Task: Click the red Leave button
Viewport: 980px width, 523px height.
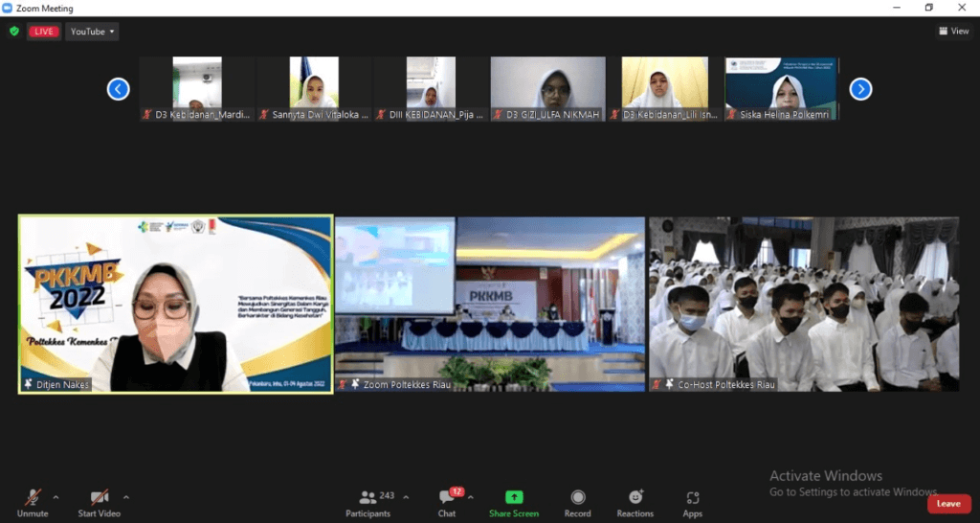Action: [x=948, y=504]
